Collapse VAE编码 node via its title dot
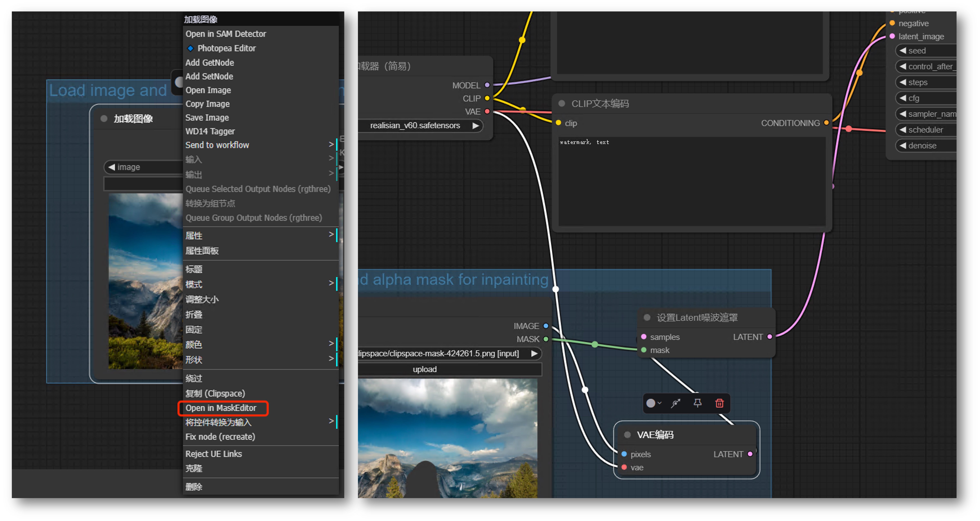The width and height of the screenshot is (980, 521). [627, 435]
